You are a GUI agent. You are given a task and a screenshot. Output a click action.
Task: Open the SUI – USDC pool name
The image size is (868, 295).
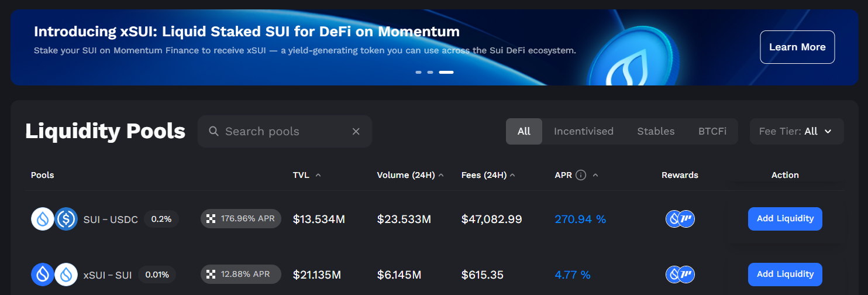(111, 219)
